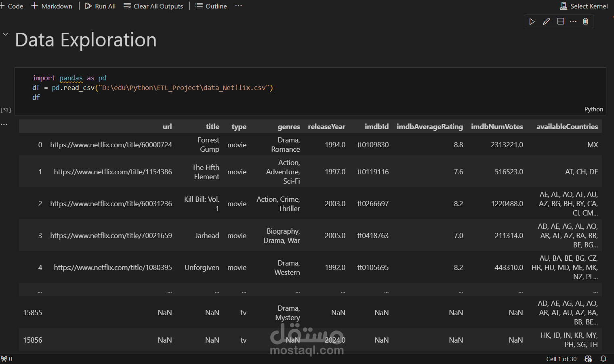The height and width of the screenshot is (364, 614).
Task: Click the 516523.0 votes cell
Action: pos(509,172)
